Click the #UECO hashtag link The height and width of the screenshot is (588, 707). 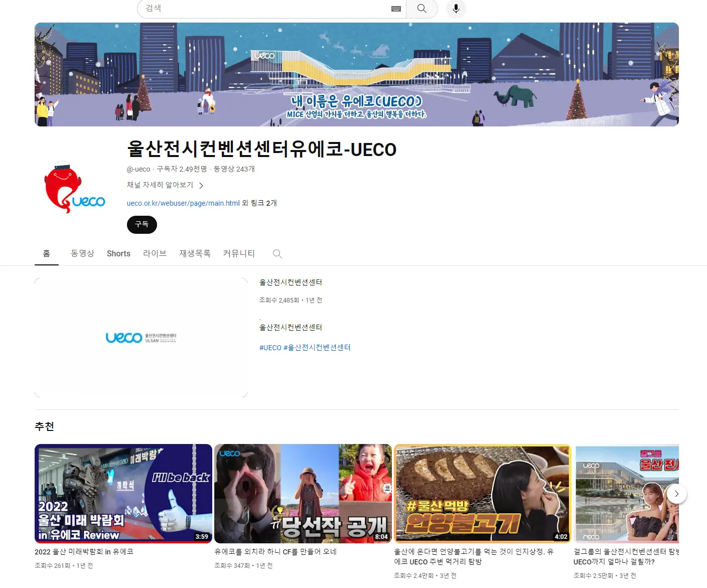(x=269, y=347)
